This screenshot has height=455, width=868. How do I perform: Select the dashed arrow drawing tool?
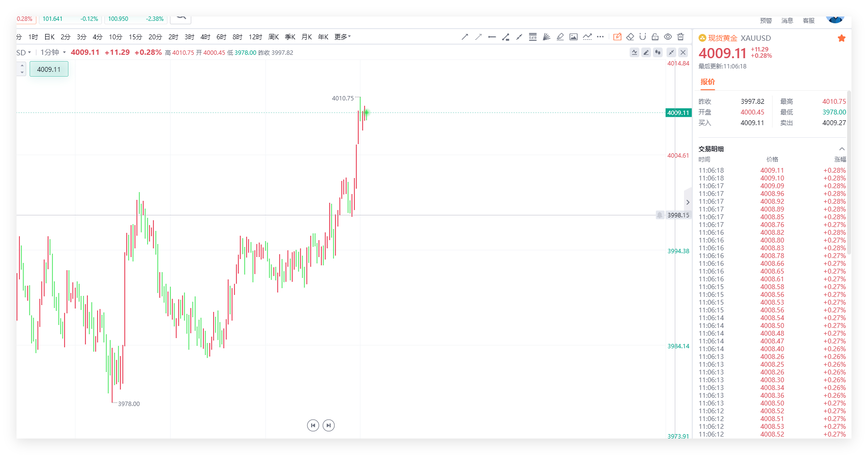(478, 37)
